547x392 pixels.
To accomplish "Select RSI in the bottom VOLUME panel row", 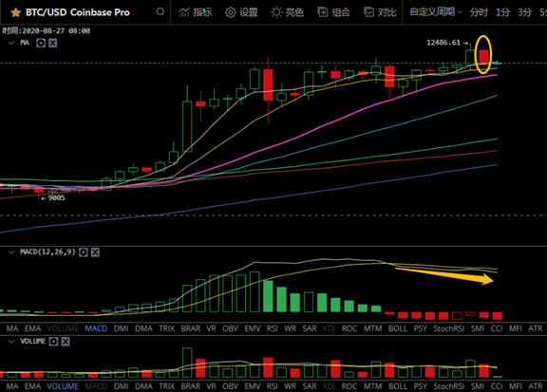I will [x=273, y=386].
